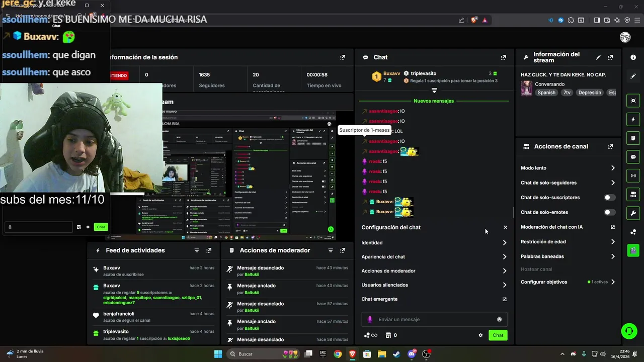Expand Usuarios silenciados setting
The height and width of the screenshot is (362, 644).
coord(505,285)
